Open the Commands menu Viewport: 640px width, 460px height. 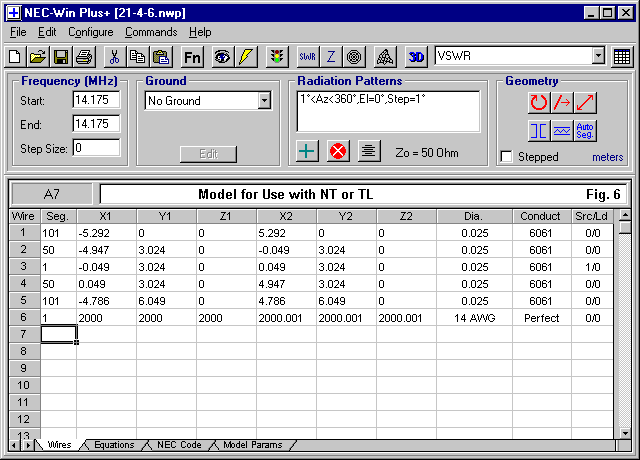pyautogui.click(x=150, y=32)
